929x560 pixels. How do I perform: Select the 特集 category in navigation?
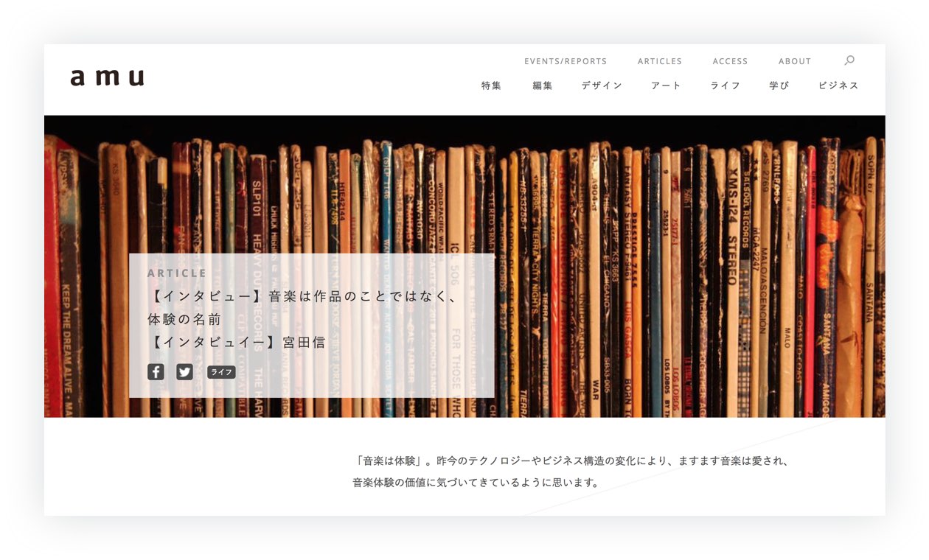492,85
